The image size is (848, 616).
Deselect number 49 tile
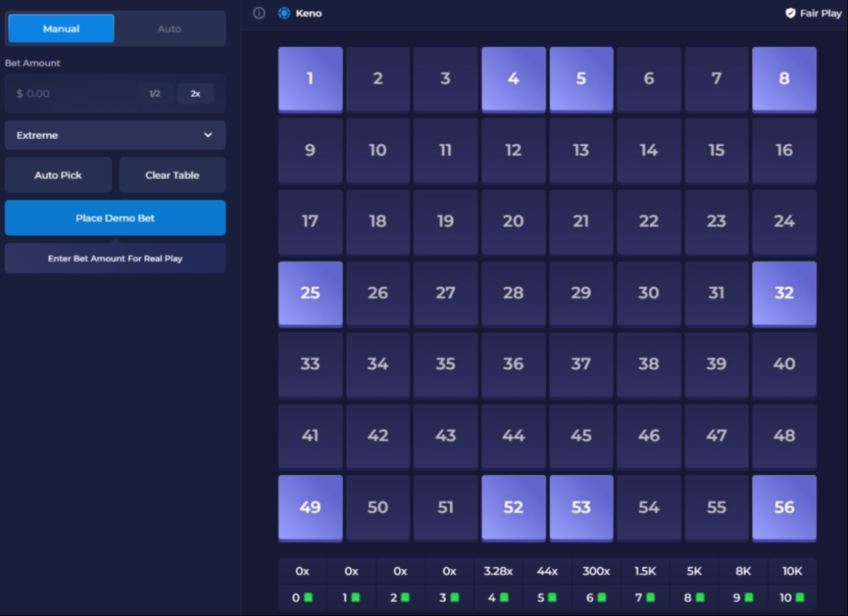(x=310, y=508)
